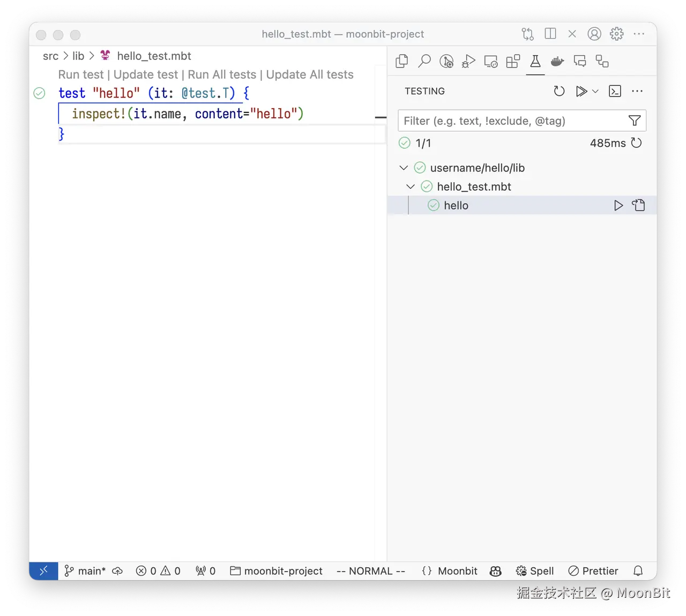Viewport: 686px width, 616px height.
Task: Click Run test code lens
Action: (81, 74)
